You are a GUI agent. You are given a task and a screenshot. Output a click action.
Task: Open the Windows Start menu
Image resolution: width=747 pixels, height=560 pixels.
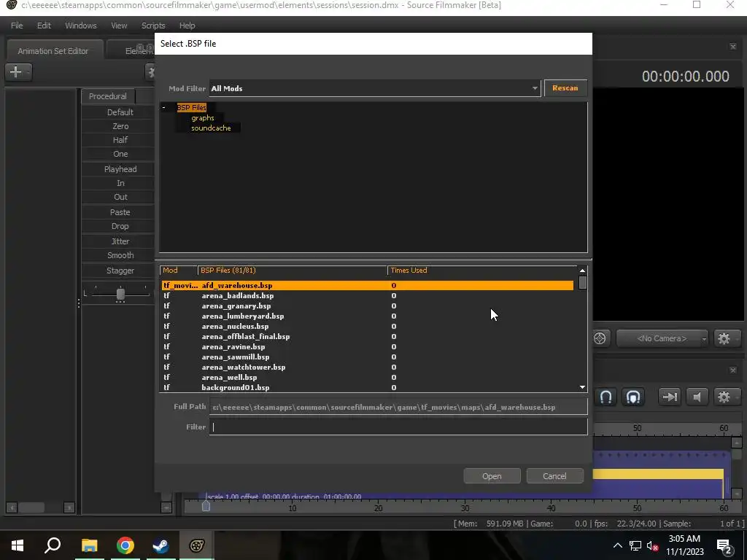point(18,545)
